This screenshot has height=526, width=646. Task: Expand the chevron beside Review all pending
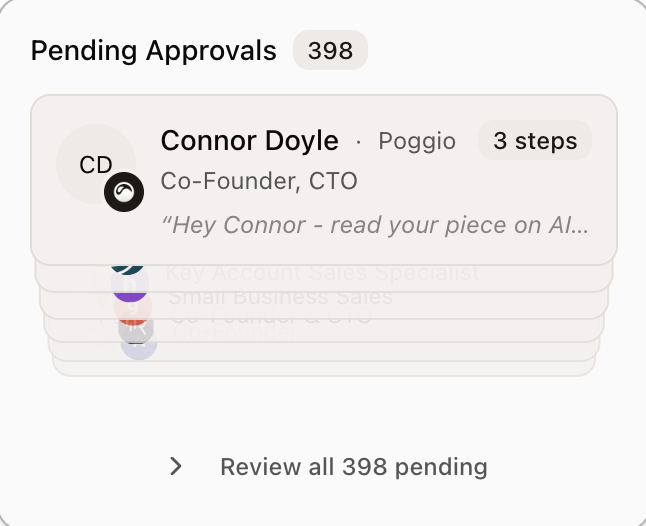tap(176, 466)
